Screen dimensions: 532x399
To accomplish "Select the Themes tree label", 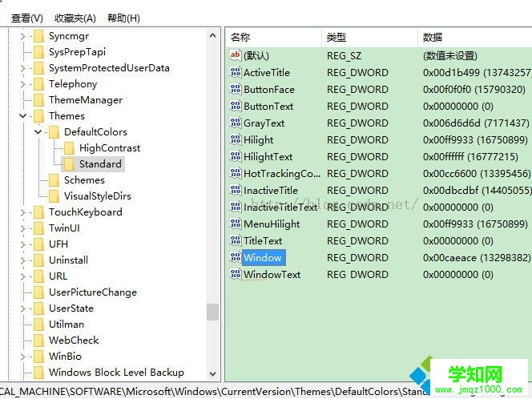I will [x=66, y=116].
